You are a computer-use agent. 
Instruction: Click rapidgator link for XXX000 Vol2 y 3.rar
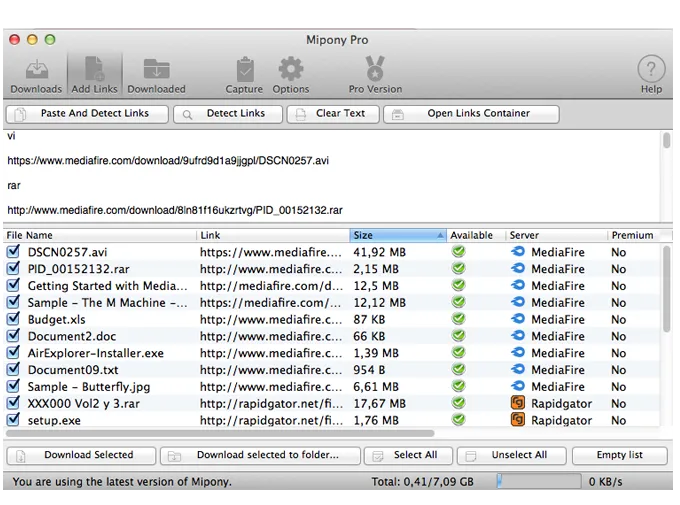click(271, 403)
